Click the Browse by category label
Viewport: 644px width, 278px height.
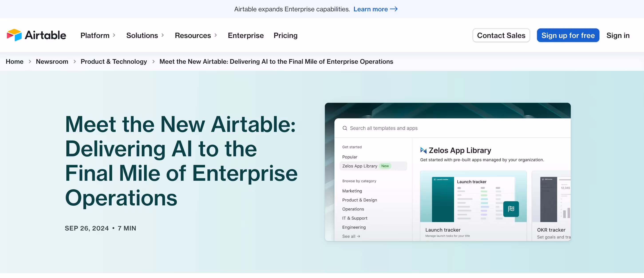(x=359, y=181)
